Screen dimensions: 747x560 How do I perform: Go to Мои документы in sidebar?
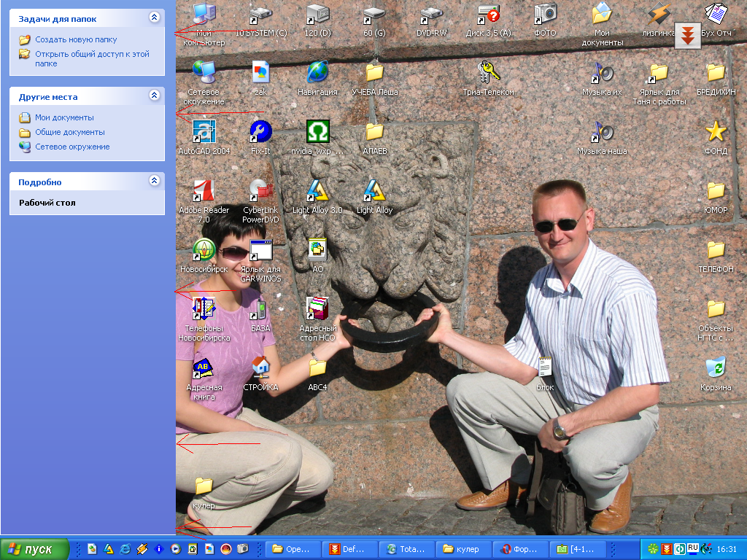click(x=64, y=117)
